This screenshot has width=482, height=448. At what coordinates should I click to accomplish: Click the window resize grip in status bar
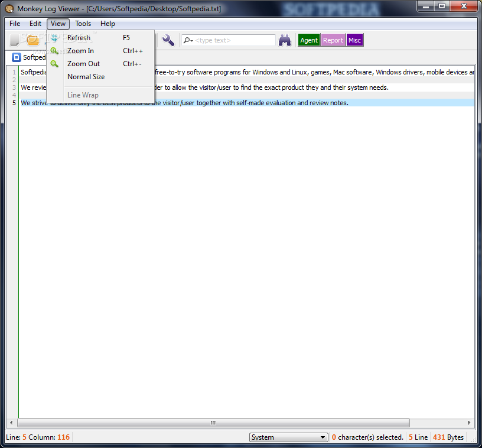tap(473, 440)
